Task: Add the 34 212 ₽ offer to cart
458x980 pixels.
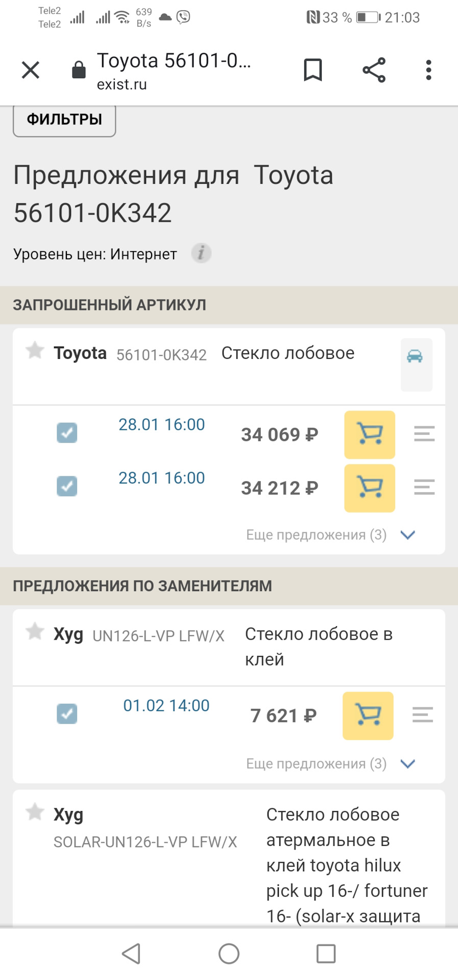Action: click(370, 488)
